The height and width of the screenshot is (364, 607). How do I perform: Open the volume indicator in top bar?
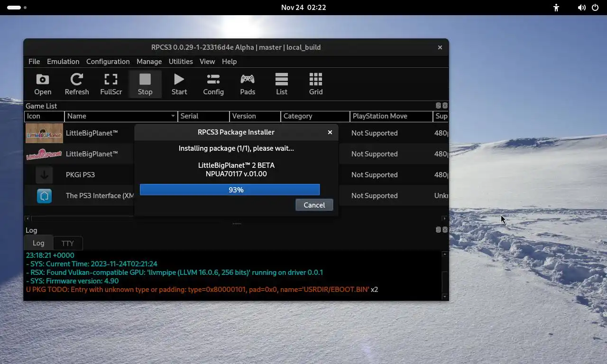(582, 8)
